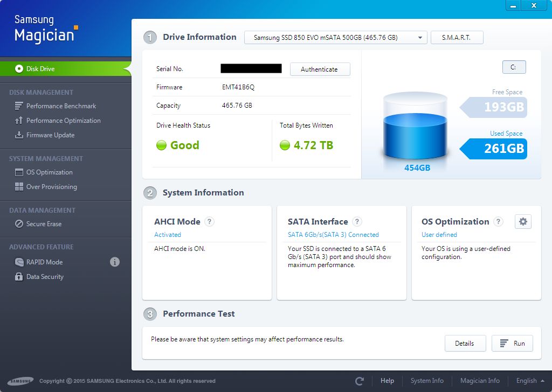The width and height of the screenshot is (552, 392).
Task: Minimize the Samsung Magician window
Action: coord(513,5)
